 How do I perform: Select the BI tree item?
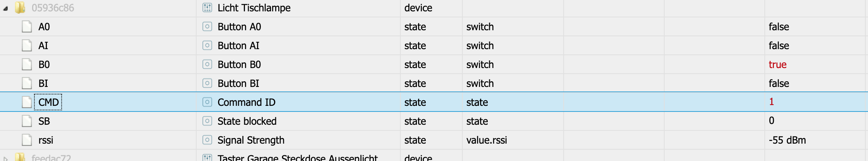[x=43, y=84]
